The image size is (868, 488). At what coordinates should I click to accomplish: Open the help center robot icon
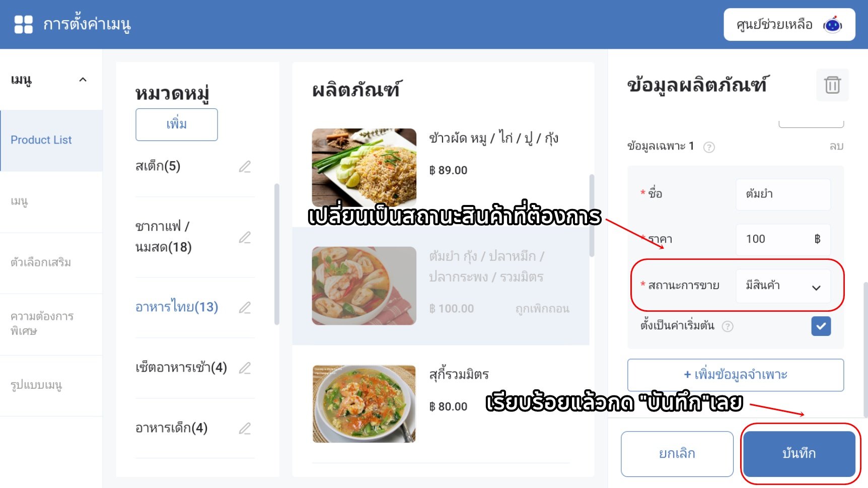832,24
